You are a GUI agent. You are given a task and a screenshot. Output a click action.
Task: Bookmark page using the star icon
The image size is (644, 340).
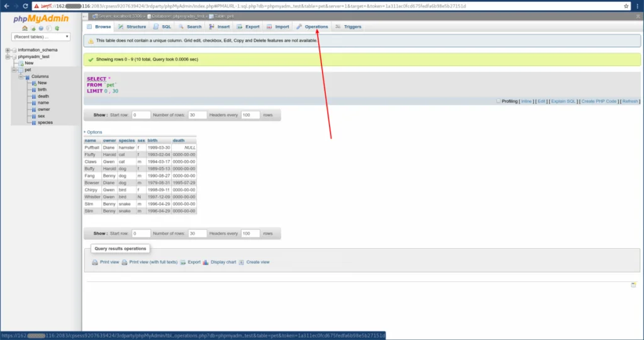tap(626, 6)
